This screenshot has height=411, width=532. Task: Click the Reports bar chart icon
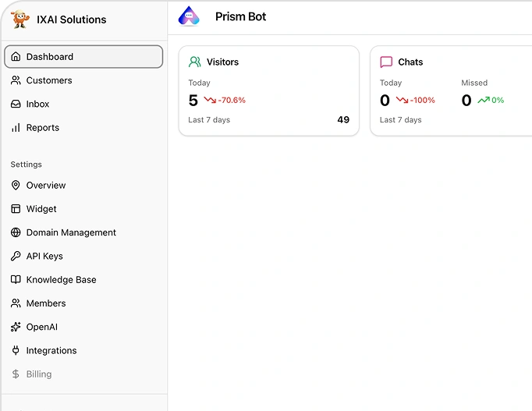[x=16, y=127]
